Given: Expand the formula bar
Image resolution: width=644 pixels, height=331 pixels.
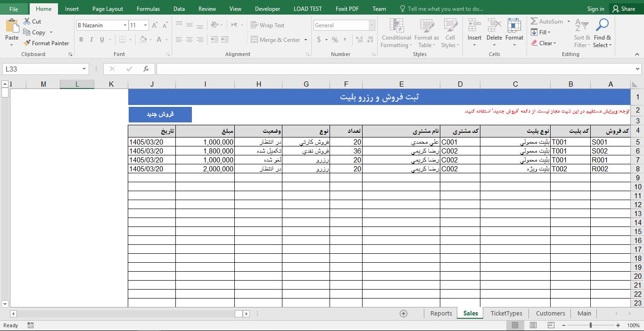Looking at the screenshot, I should [x=638, y=69].
